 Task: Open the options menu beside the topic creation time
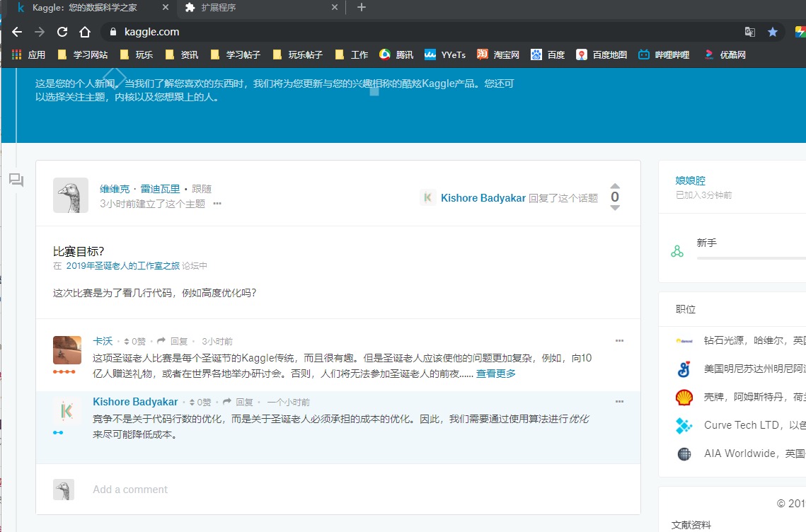coord(217,204)
